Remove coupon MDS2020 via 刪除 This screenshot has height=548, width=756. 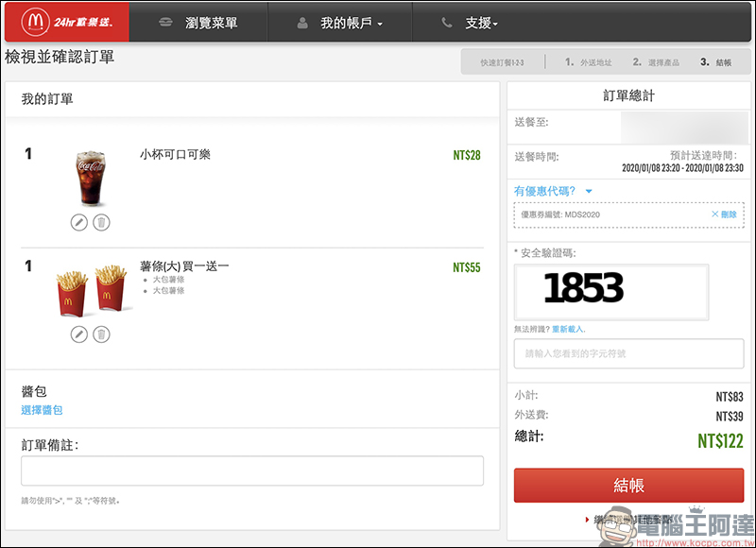(x=724, y=214)
